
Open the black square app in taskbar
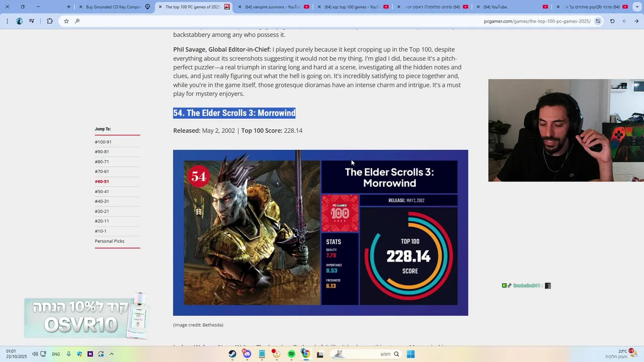[x=320, y=354]
